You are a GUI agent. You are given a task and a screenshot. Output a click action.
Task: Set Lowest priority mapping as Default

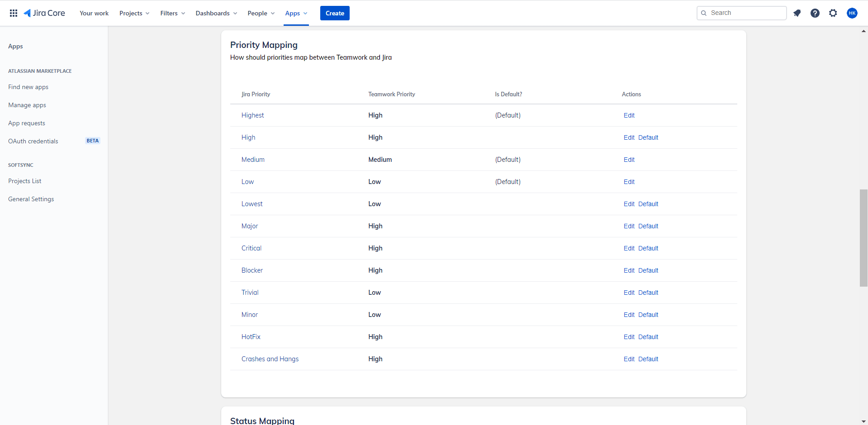pyautogui.click(x=648, y=204)
